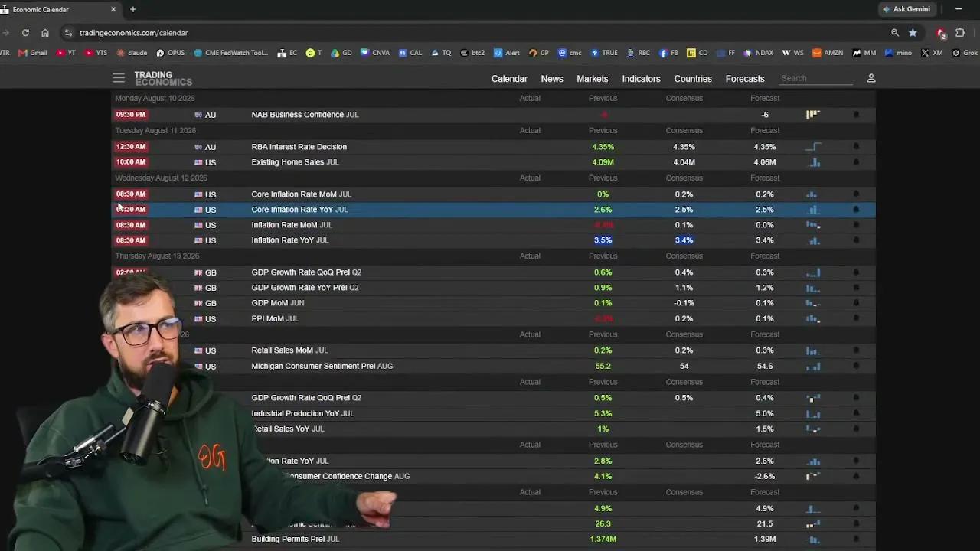
Task: Click the browser address bar URL
Action: (x=133, y=33)
